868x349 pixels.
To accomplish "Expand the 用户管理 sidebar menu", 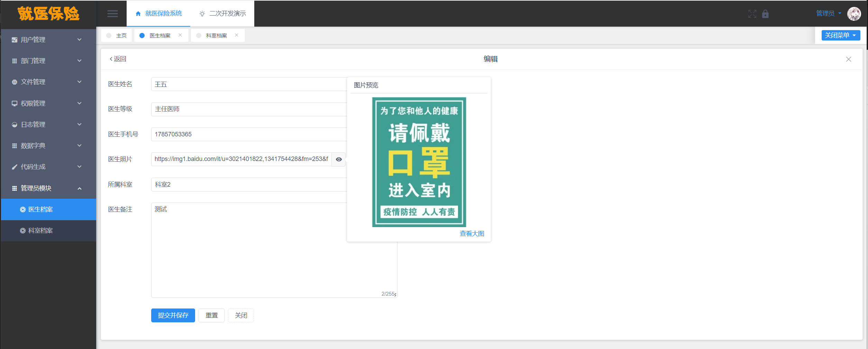I will point(48,40).
